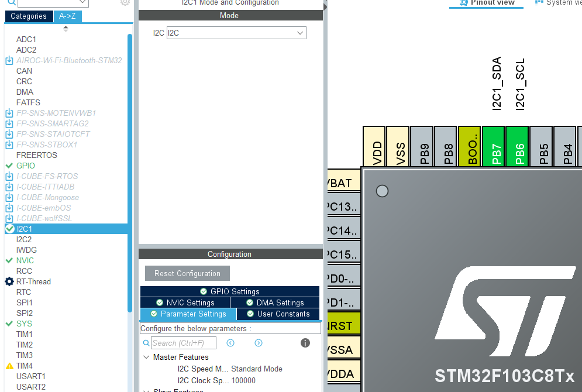Click into parameter Search (Ctrl+F) field
Viewport: 582px width, 392px height.
183,343
